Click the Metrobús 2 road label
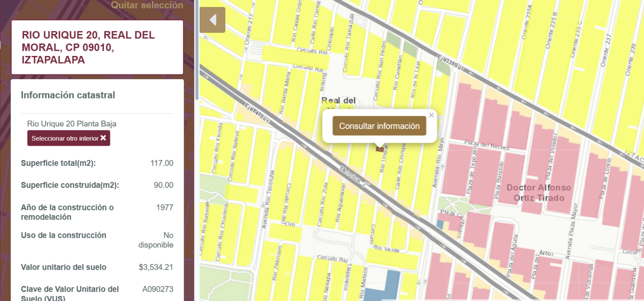Screen dimensions: 644x301 tap(354, 177)
